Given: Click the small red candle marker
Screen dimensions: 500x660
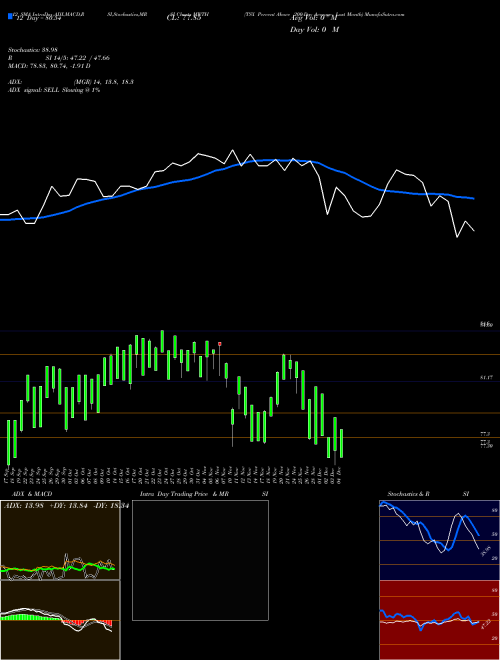Looking at the screenshot, I should coord(220,344).
